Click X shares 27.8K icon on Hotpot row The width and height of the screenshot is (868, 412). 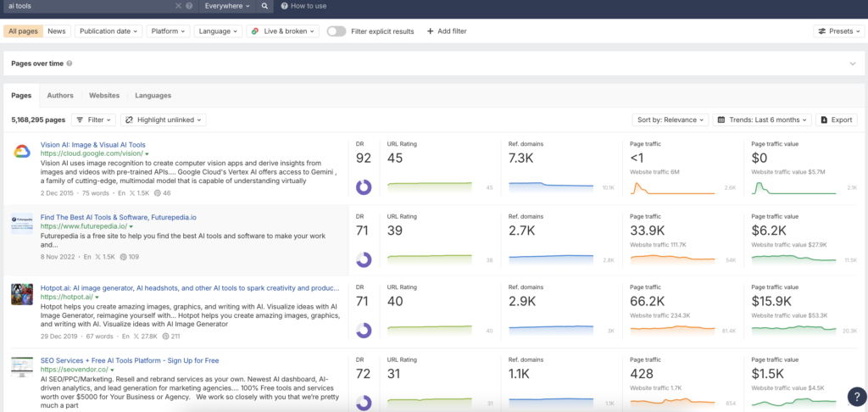(136, 337)
